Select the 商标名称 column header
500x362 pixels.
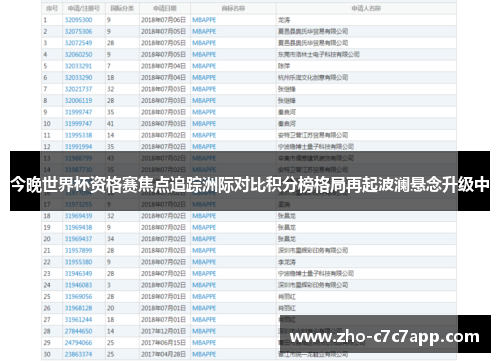(x=233, y=8)
